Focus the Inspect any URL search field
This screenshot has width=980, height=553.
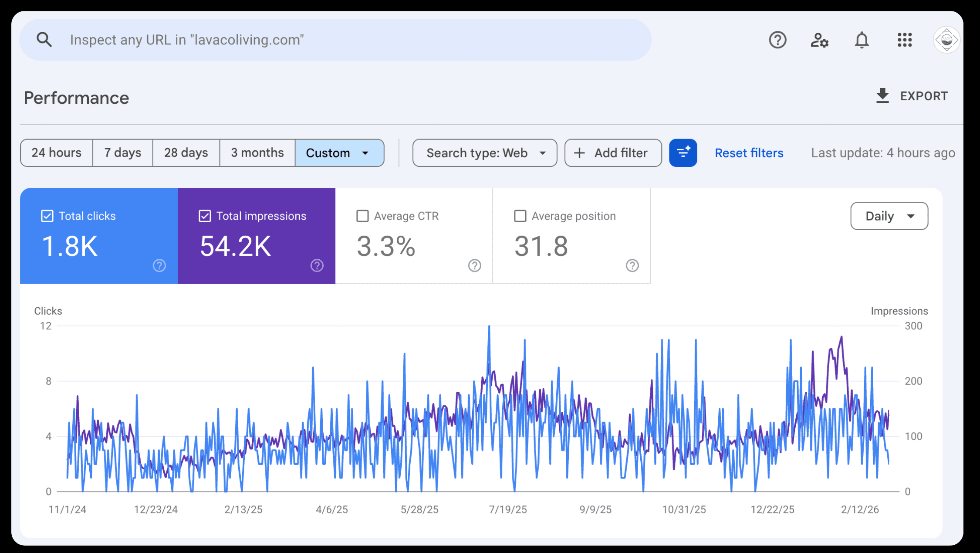[x=348, y=40]
